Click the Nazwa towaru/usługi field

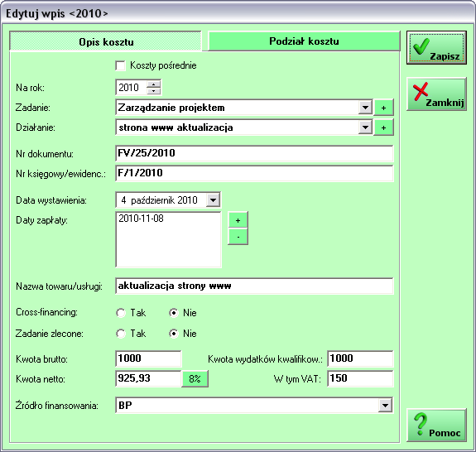tap(254, 286)
